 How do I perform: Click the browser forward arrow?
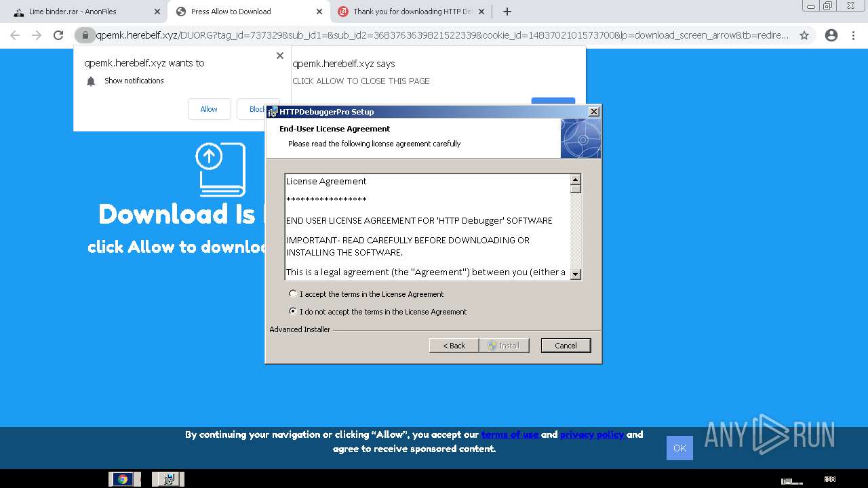(37, 35)
